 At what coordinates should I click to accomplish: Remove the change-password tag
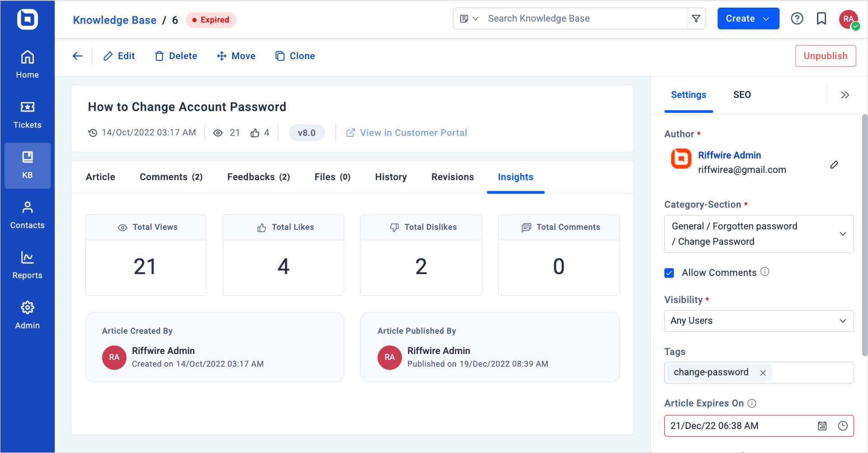[x=763, y=373]
